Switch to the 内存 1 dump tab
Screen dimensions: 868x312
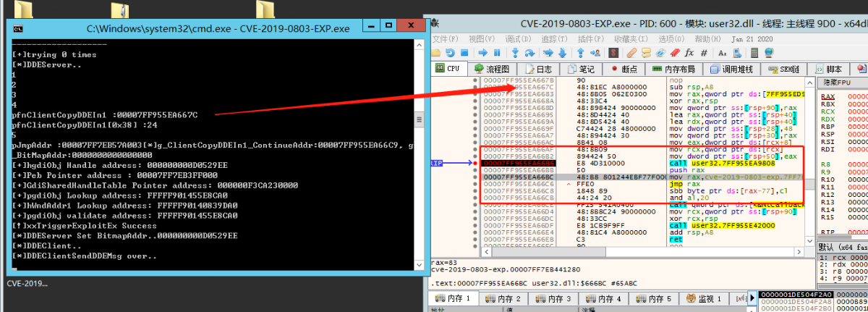(x=454, y=299)
